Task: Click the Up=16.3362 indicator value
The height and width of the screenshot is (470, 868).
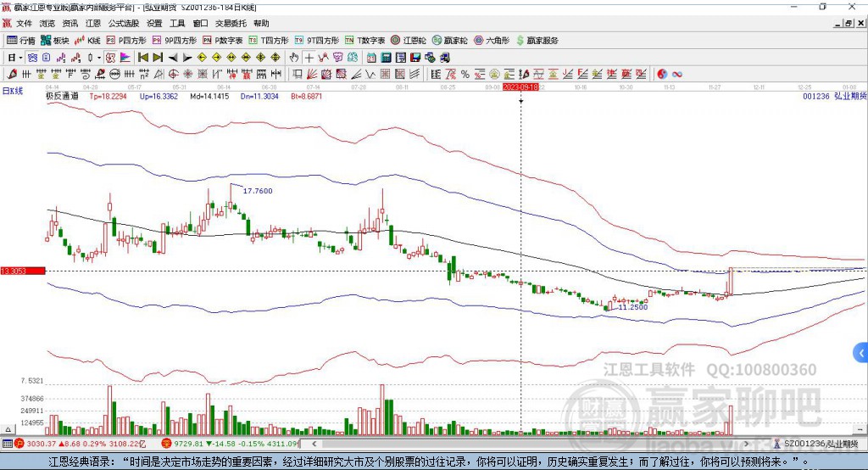Action: point(159,96)
